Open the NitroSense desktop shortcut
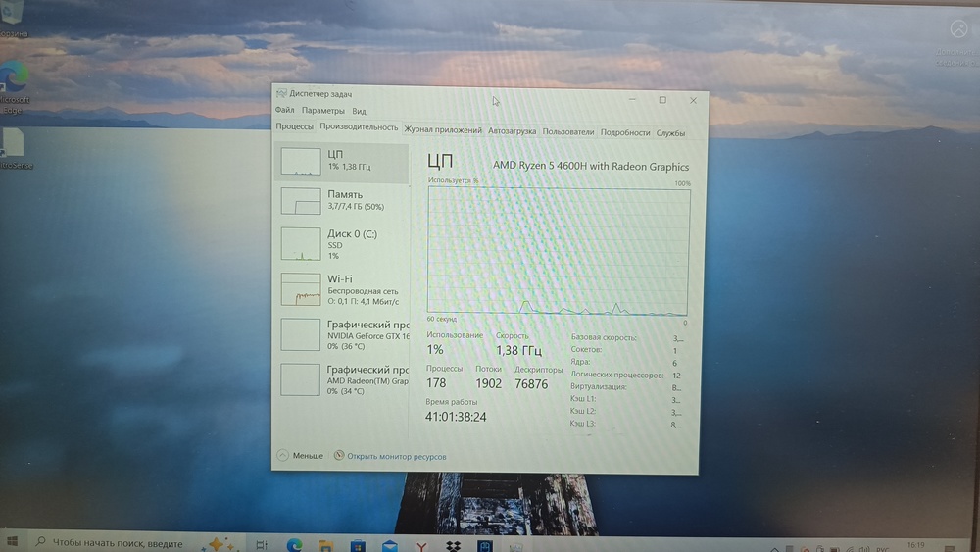This screenshot has width=980, height=552. pos(15,149)
